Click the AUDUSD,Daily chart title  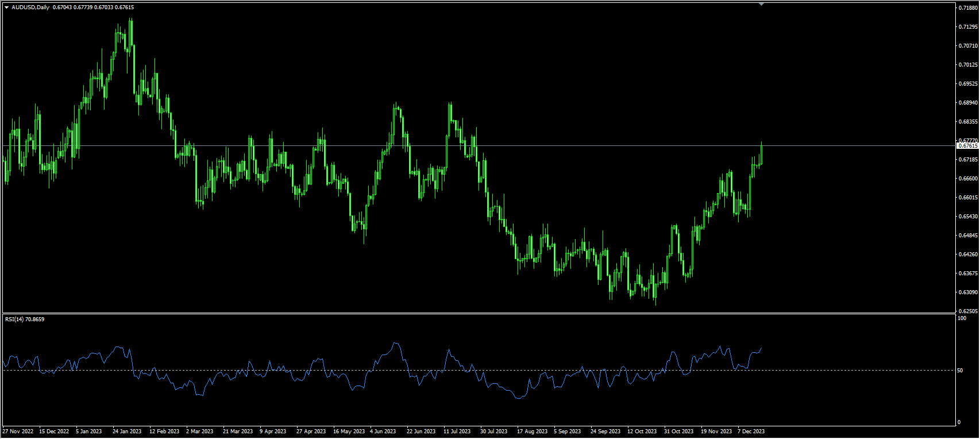click(x=30, y=7)
